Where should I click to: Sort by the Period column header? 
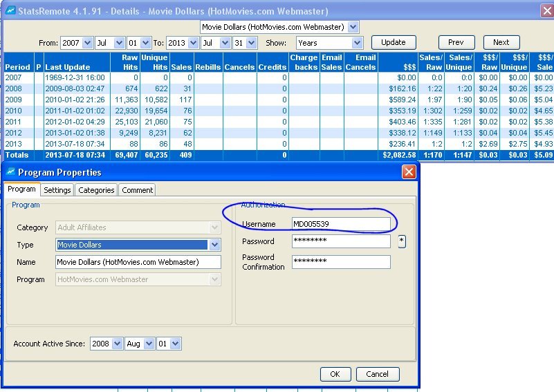point(18,62)
